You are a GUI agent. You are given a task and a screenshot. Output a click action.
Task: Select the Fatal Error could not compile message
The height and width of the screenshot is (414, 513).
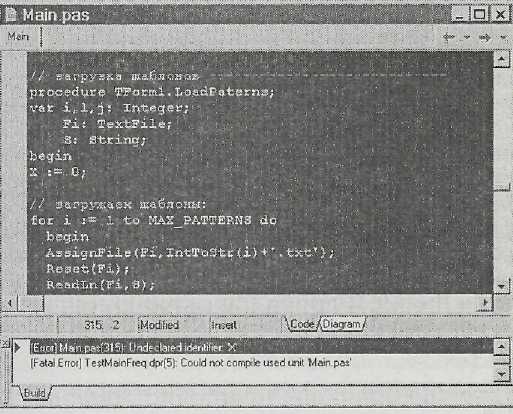tap(191, 363)
